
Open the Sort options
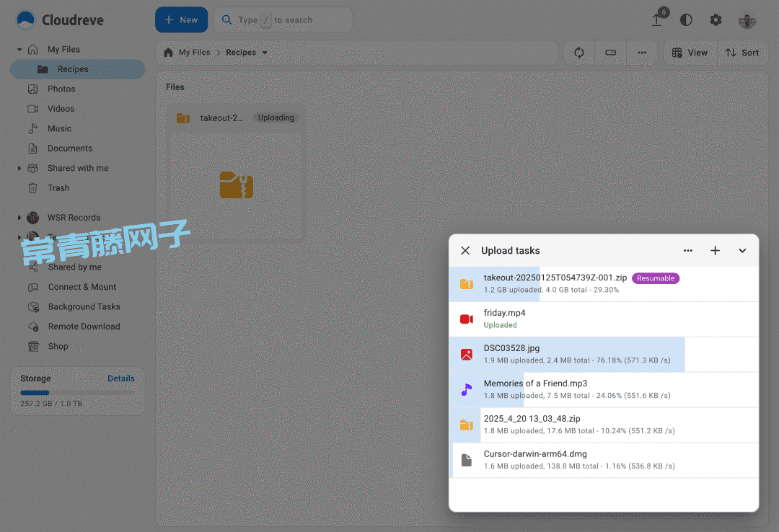click(742, 53)
